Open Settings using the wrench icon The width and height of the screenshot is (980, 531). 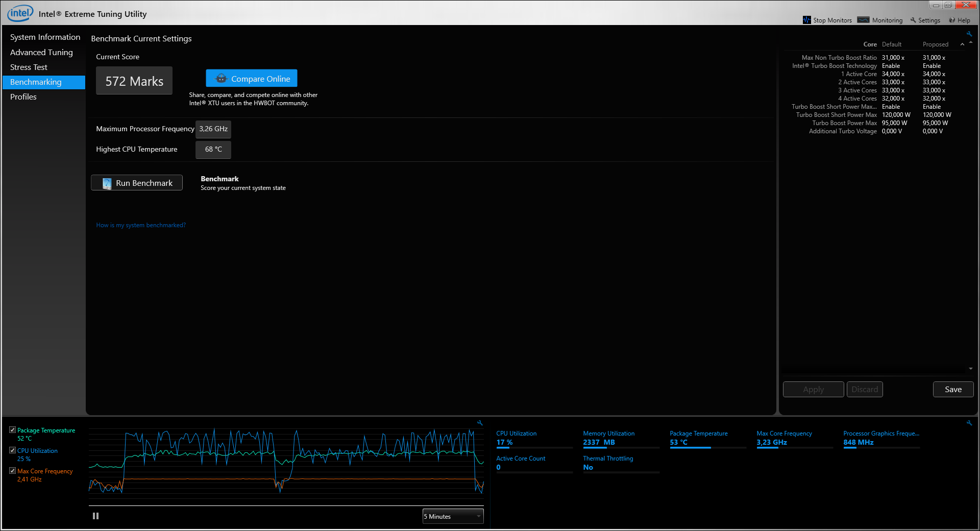(x=913, y=20)
